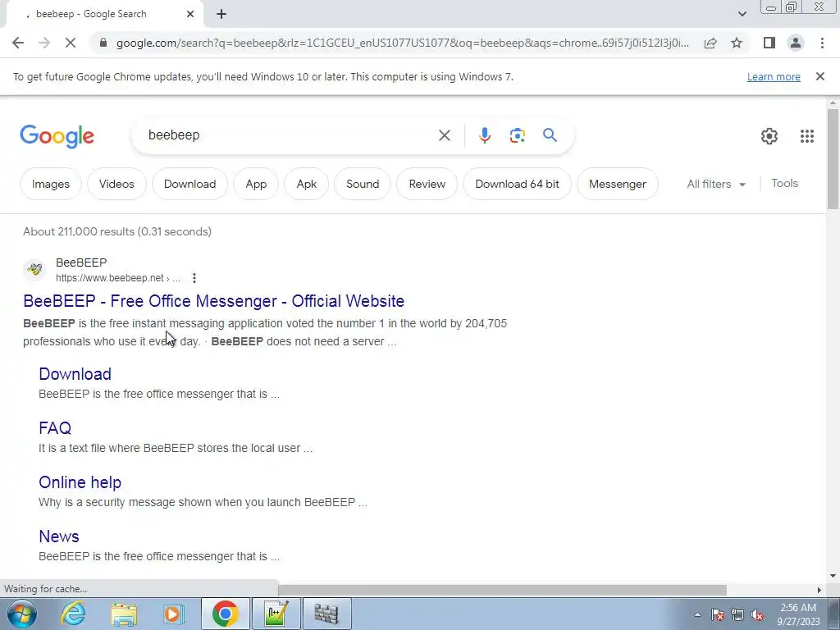Image resolution: width=840 pixels, height=630 pixels.
Task: Open the Chrome profile avatar
Action: [796, 43]
